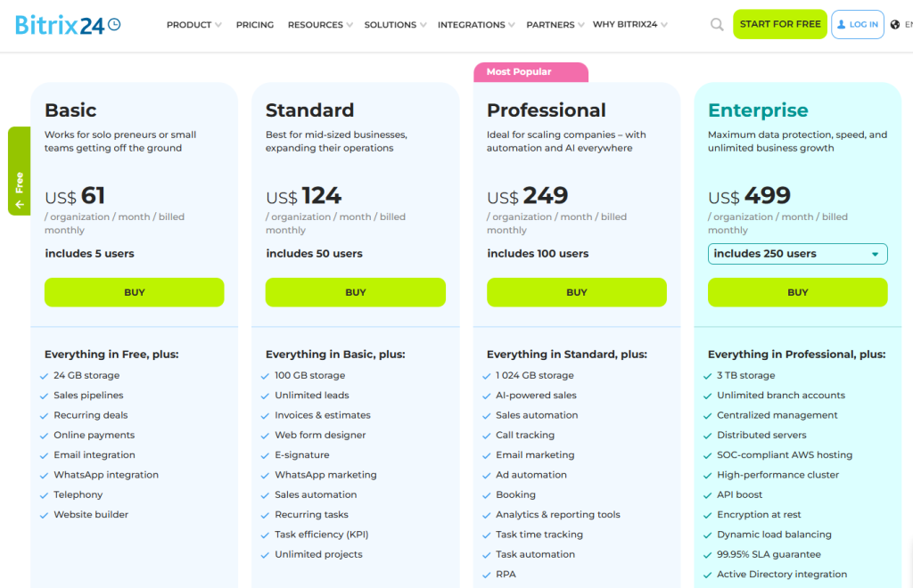Expand the Product menu

(x=193, y=25)
